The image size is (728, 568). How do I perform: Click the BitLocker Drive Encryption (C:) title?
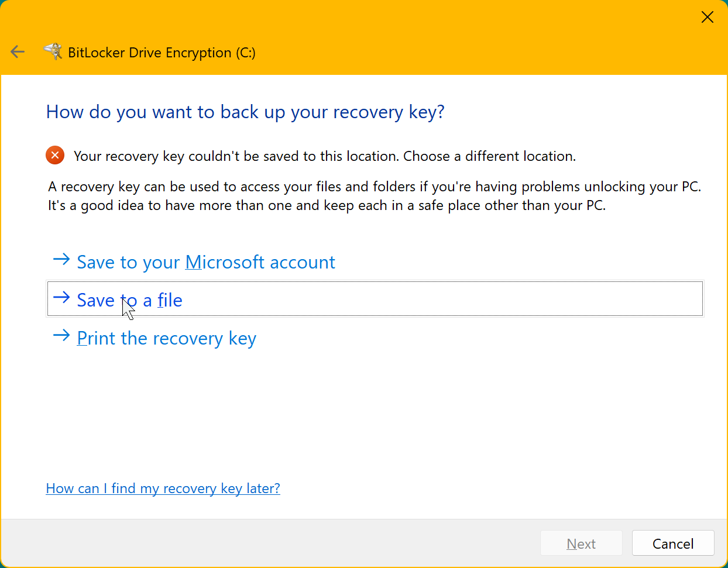pyautogui.click(x=162, y=53)
